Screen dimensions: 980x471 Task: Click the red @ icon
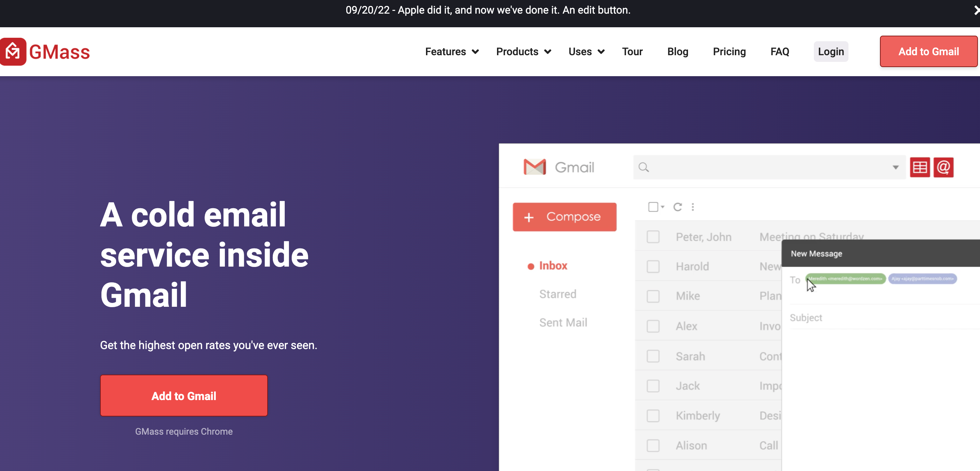click(944, 167)
